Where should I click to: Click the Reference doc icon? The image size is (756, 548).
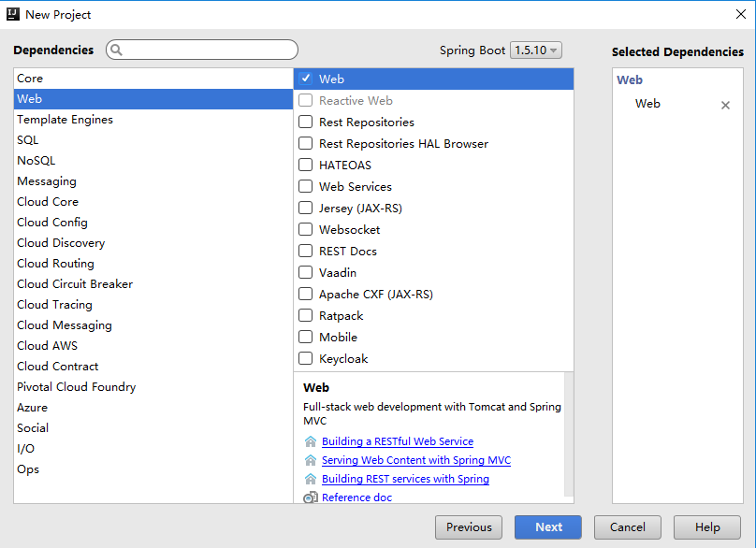(x=311, y=498)
